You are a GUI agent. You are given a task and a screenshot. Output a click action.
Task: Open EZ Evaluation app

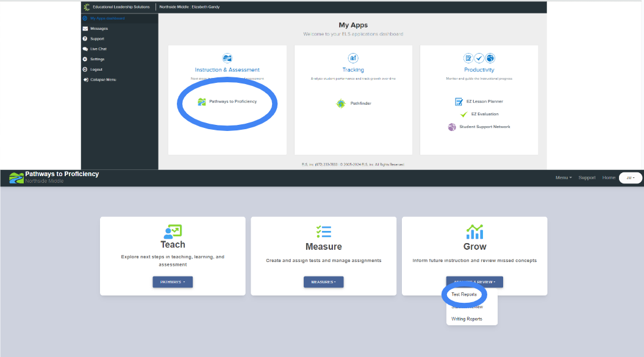tap(485, 114)
